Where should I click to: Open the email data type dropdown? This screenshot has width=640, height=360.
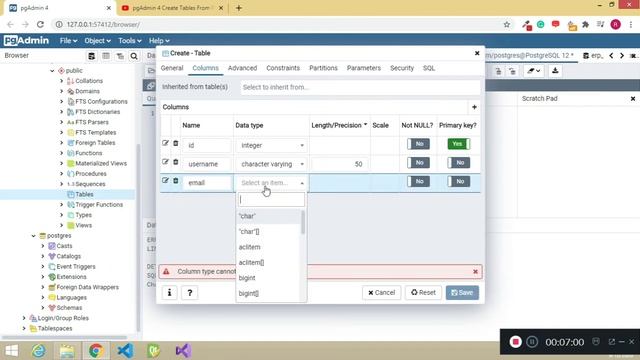[271, 183]
